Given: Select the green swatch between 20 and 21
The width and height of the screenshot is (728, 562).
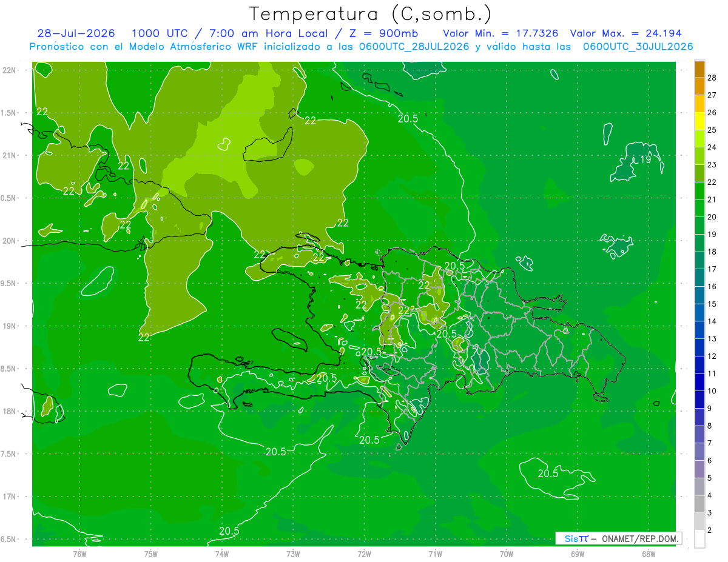Looking at the screenshot, I should pyautogui.click(x=699, y=209).
